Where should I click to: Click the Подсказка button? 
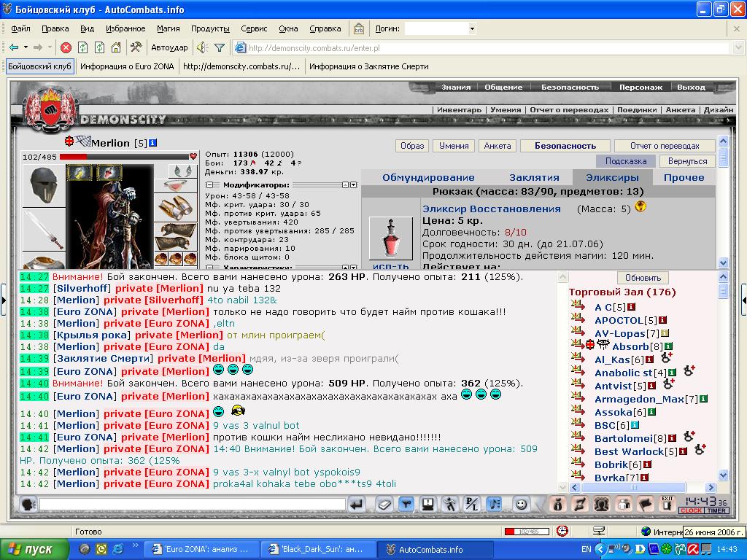pos(625,161)
